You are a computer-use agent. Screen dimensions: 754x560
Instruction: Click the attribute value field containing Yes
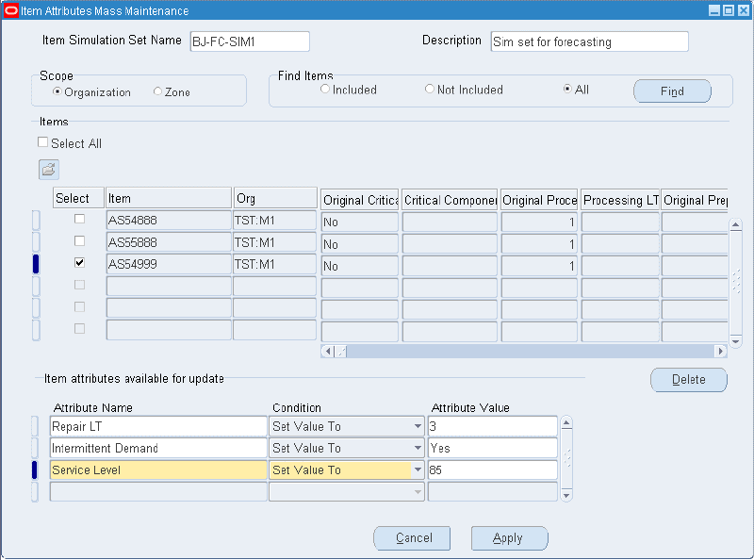(x=492, y=448)
